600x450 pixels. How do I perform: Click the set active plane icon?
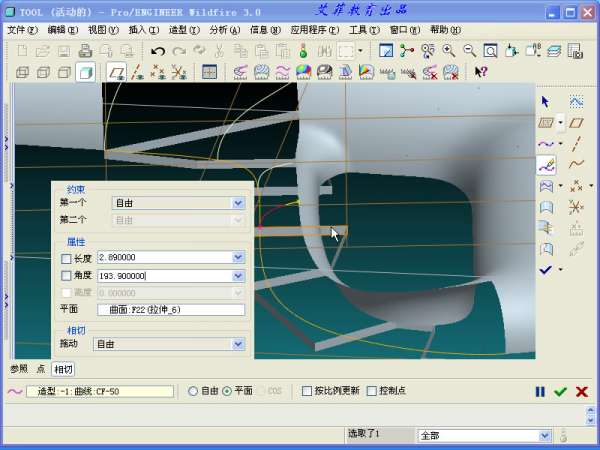pyautogui.click(x=546, y=123)
